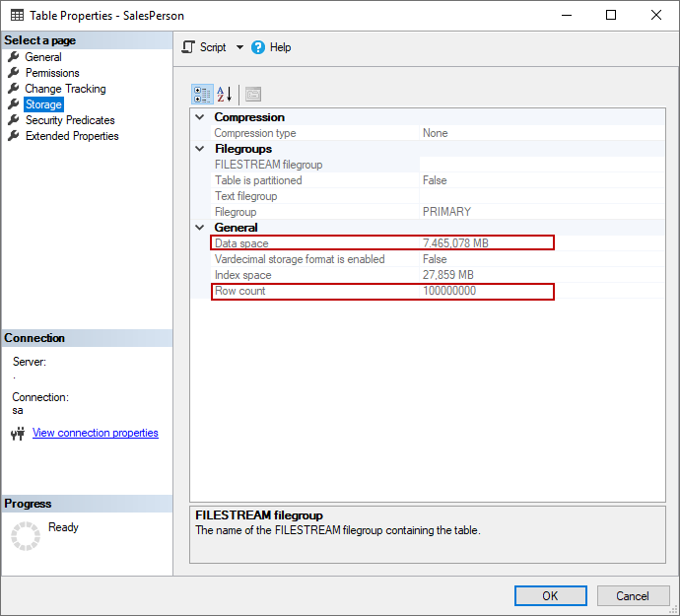The image size is (680, 616).
Task: Collapse the Compression section
Action: point(201,117)
